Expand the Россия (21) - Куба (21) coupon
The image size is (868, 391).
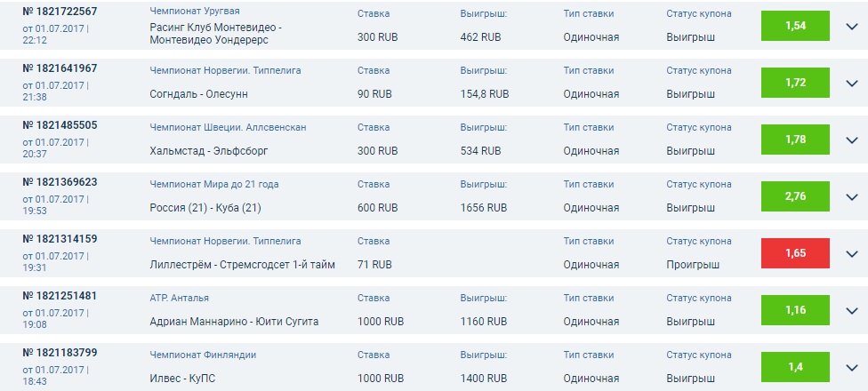click(851, 197)
